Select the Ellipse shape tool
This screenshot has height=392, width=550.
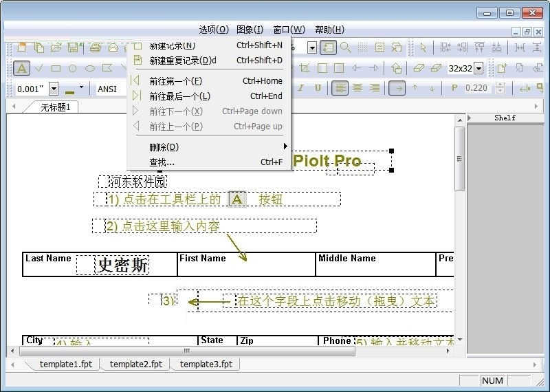tap(89, 68)
